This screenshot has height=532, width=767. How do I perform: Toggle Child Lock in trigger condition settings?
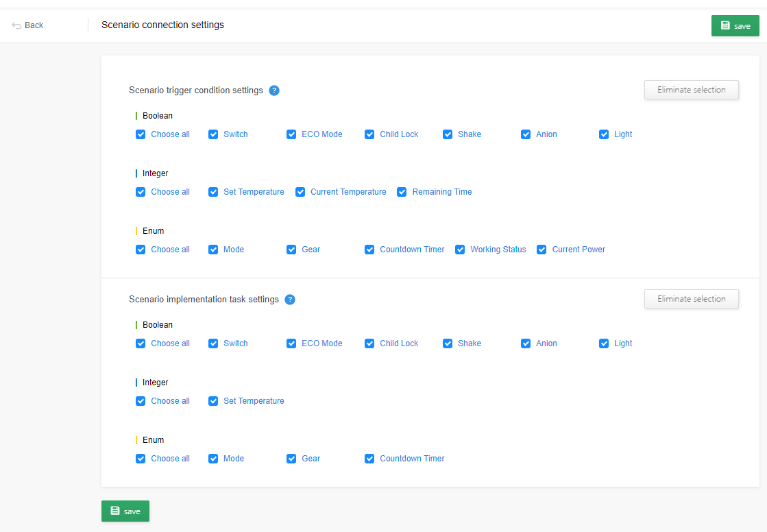(x=369, y=134)
